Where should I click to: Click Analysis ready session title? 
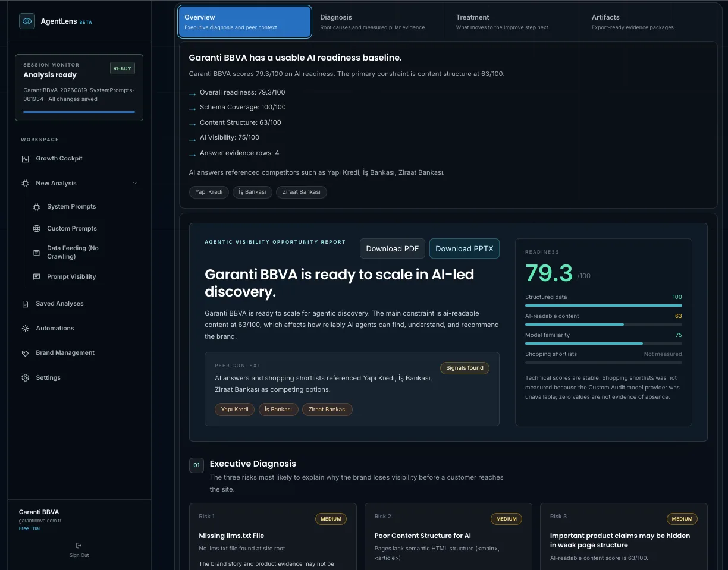pyautogui.click(x=50, y=75)
